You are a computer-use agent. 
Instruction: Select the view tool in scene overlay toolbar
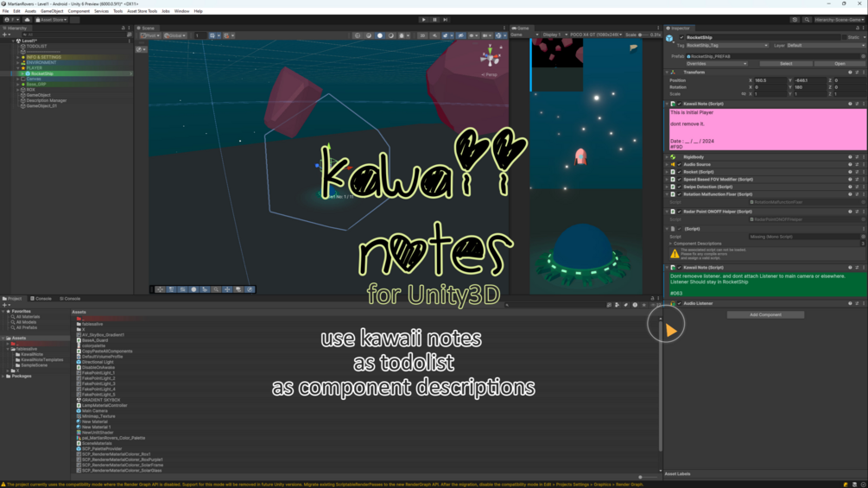160,289
